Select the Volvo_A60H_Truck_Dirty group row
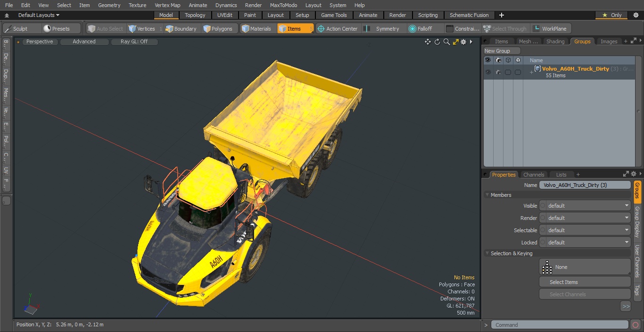Viewport: 644px width, 332px height. [559, 72]
